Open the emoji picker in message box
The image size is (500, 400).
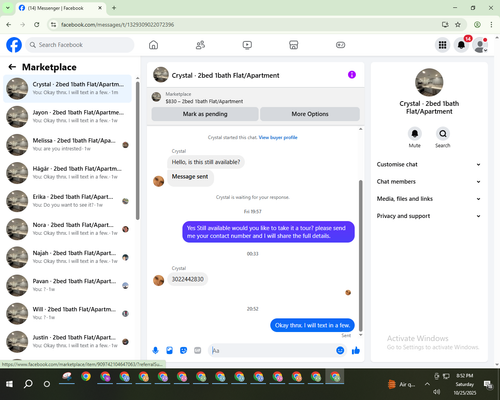click(x=340, y=350)
